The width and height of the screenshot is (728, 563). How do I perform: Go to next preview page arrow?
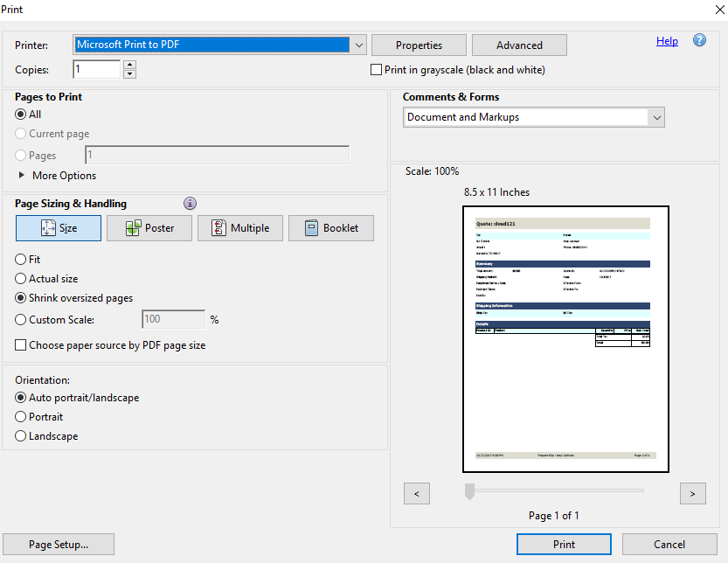click(692, 494)
